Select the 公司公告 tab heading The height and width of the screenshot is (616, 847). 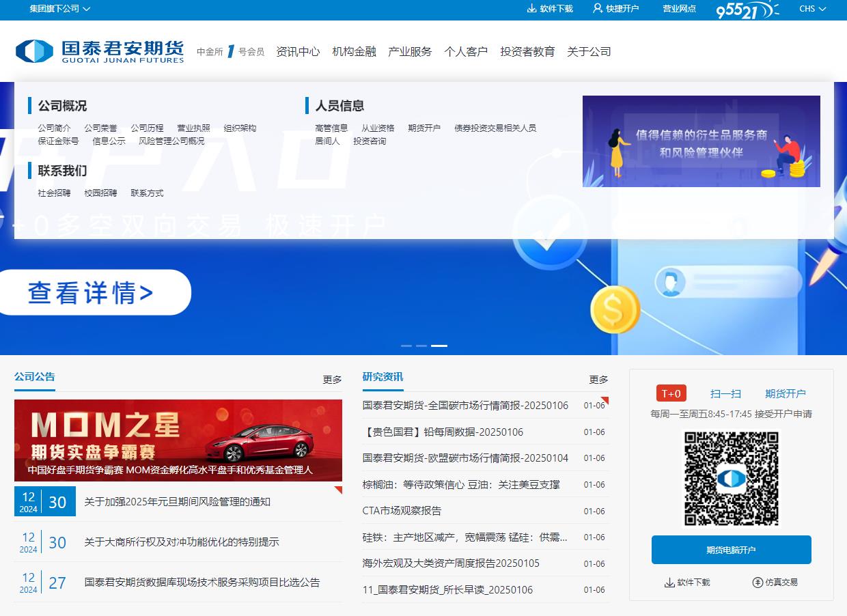35,377
